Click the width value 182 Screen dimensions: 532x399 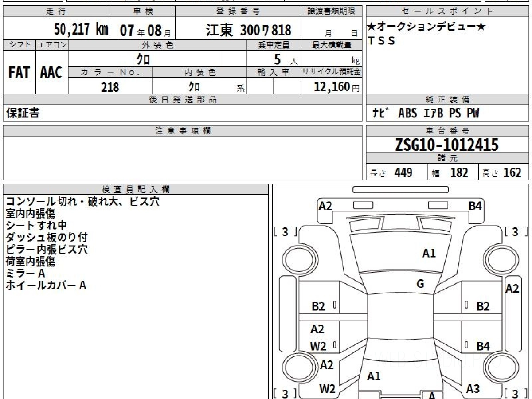459,172
